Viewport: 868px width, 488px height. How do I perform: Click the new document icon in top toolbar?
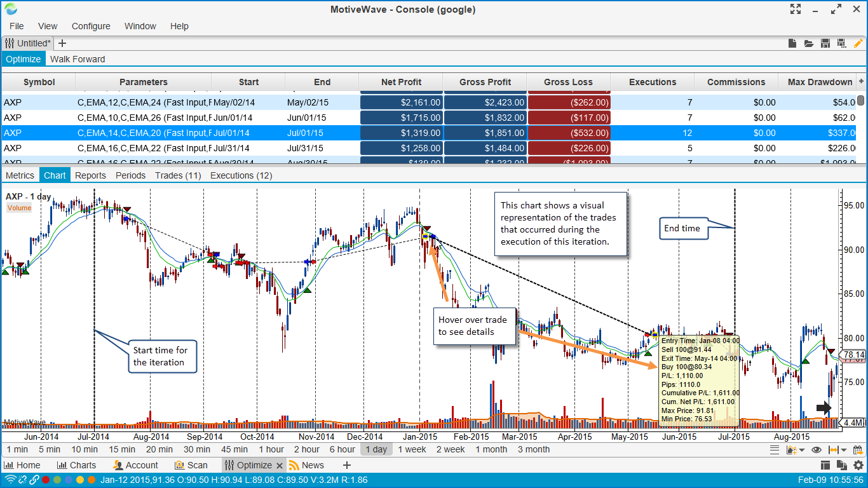792,43
